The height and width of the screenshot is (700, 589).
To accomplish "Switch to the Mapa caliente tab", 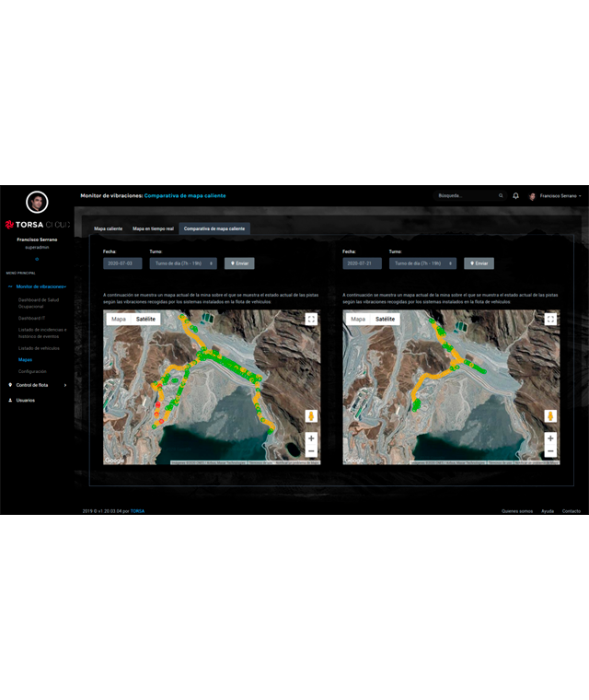I will [x=108, y=228].
